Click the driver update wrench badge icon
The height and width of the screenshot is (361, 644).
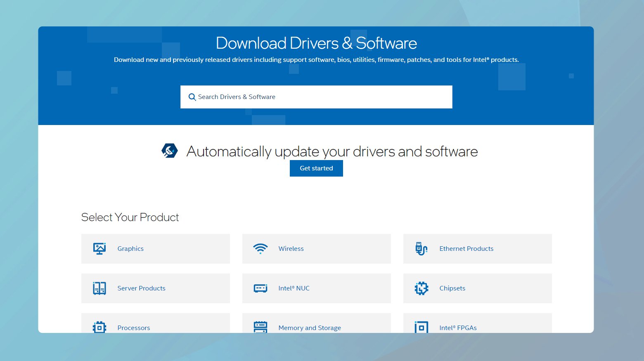point(168,150)
